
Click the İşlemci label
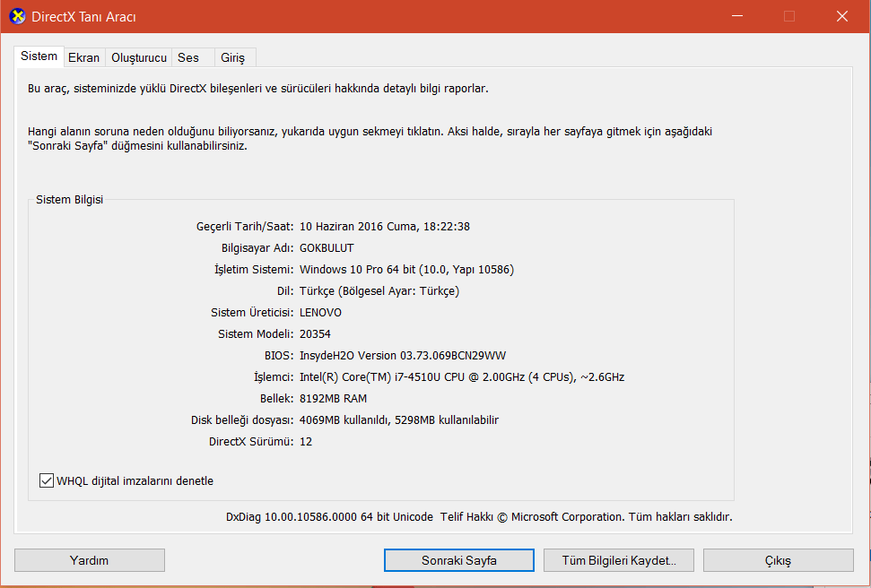pos(274,377)
